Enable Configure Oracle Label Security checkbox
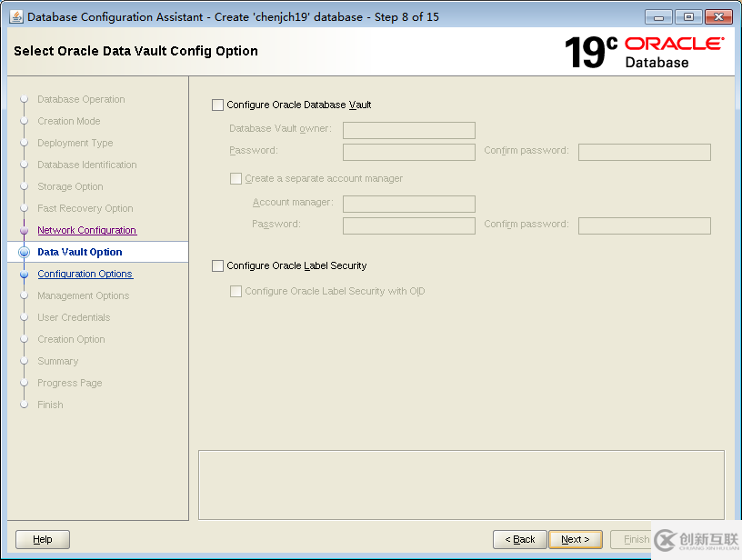 coord(217,265)
